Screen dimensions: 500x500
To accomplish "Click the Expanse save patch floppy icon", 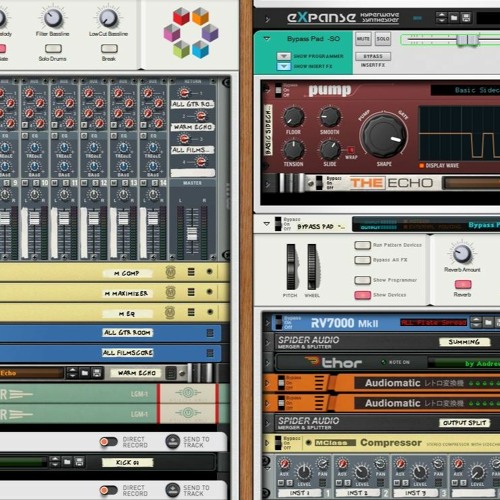I will (466, 18).
